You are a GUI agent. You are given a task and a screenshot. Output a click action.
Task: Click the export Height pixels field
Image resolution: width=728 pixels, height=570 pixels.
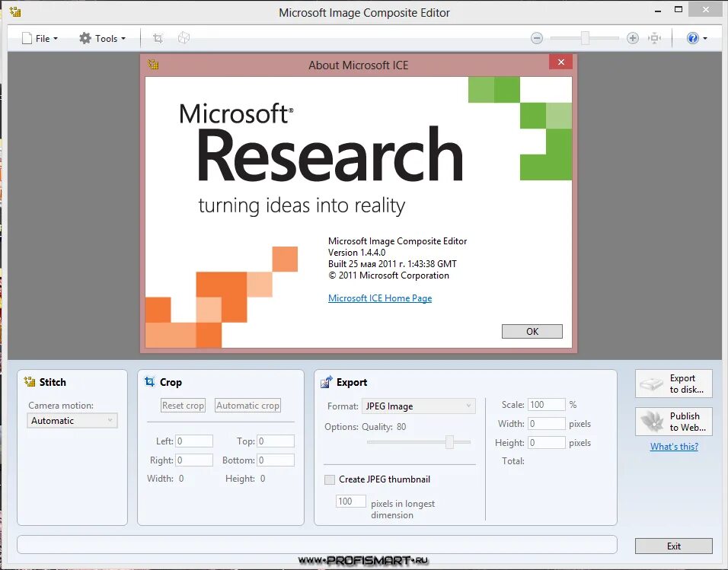[x=547, y=442]
